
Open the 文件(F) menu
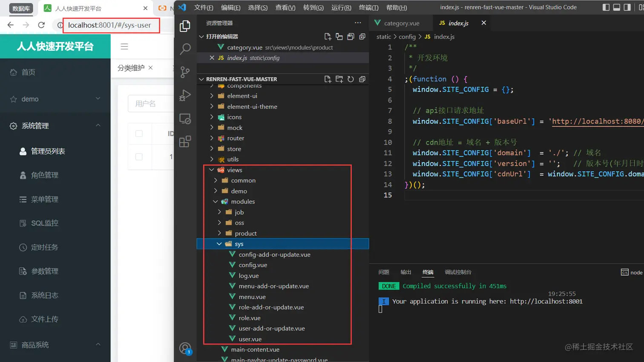point(204,8)
